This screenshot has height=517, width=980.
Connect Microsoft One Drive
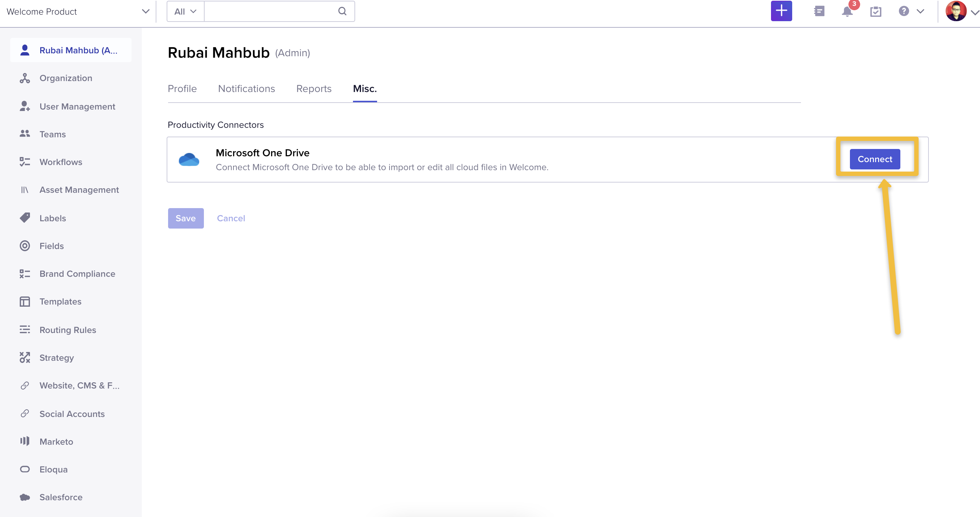point(875,159)
